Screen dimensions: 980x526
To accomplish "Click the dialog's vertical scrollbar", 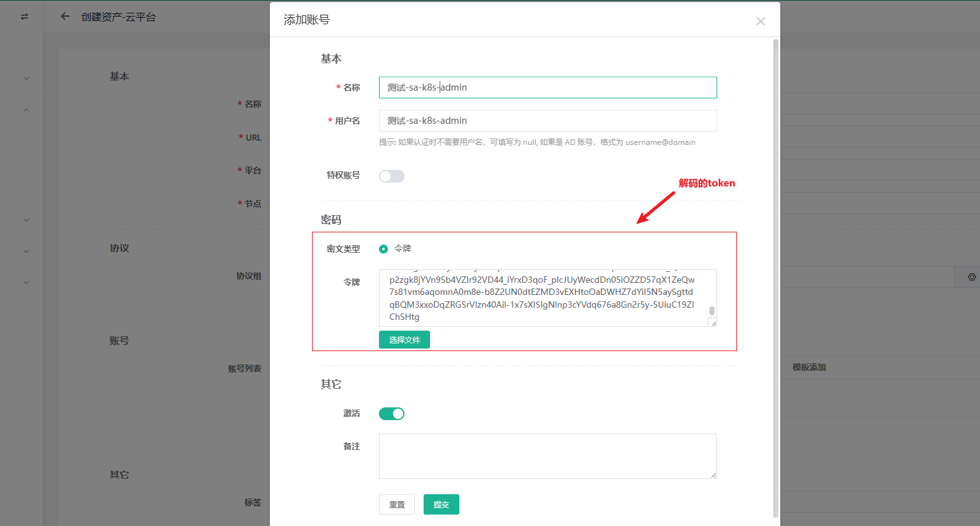I will pos(776,278).
